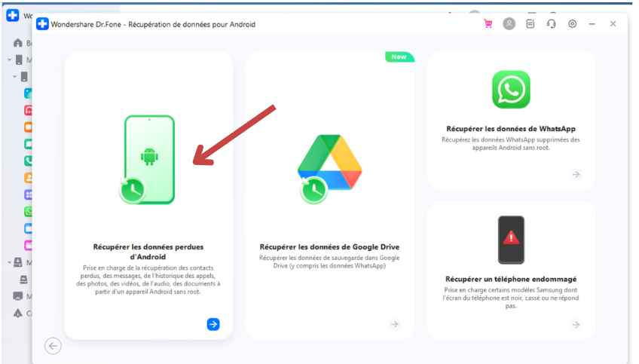Click the home icon in the background sidebar
The image size is (639, 364).
click(18, 43)
